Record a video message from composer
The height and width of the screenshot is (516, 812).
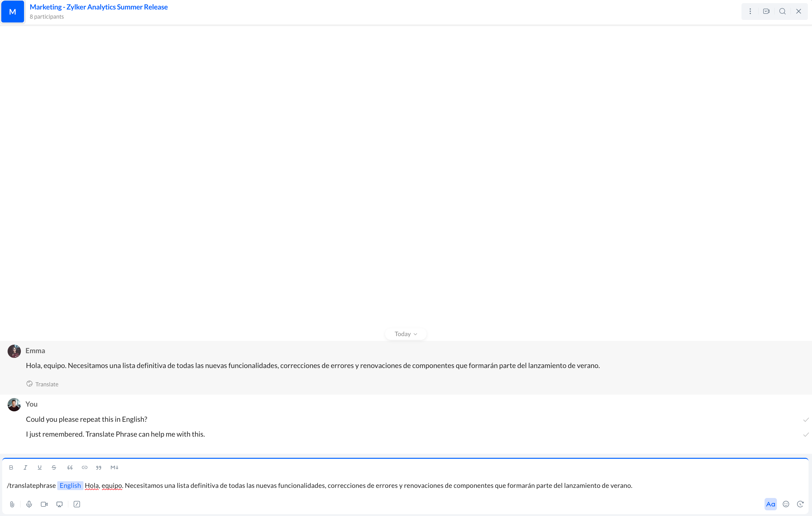(44, 504)
